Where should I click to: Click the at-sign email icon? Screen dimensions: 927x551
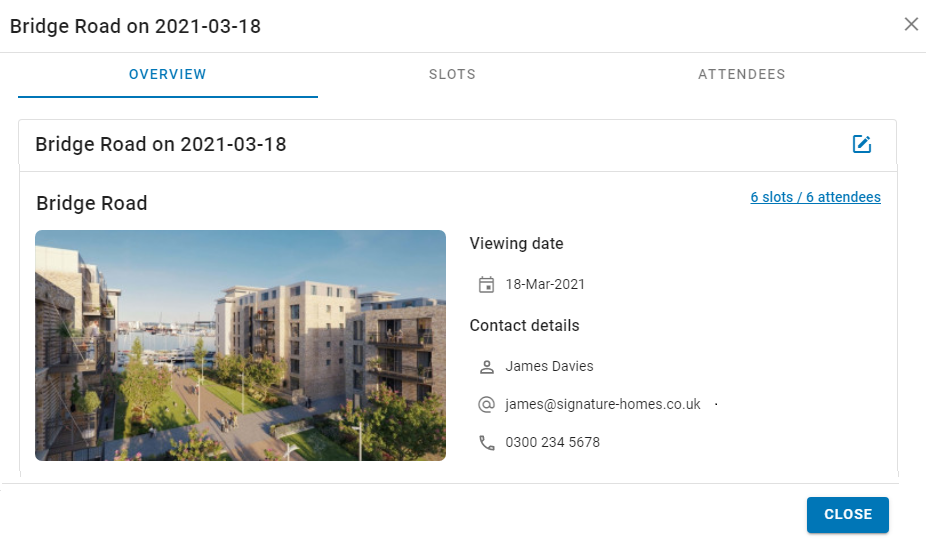(x=486, y=404)
